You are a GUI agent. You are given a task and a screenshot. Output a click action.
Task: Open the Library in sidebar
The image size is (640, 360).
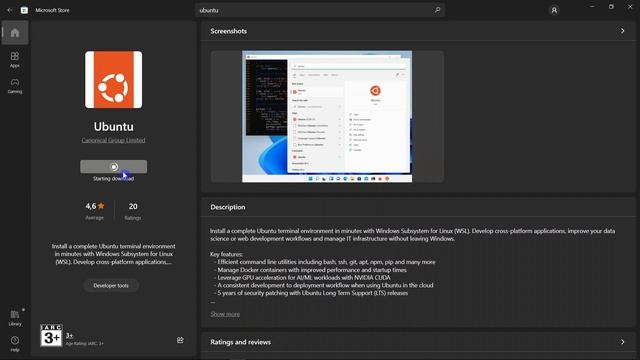[x=15, y=318]
